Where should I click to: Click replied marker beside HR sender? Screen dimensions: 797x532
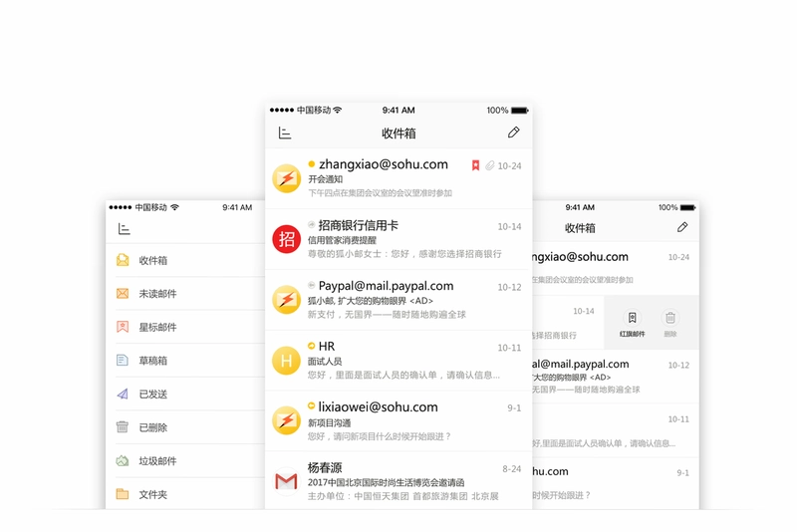[311, 346]
